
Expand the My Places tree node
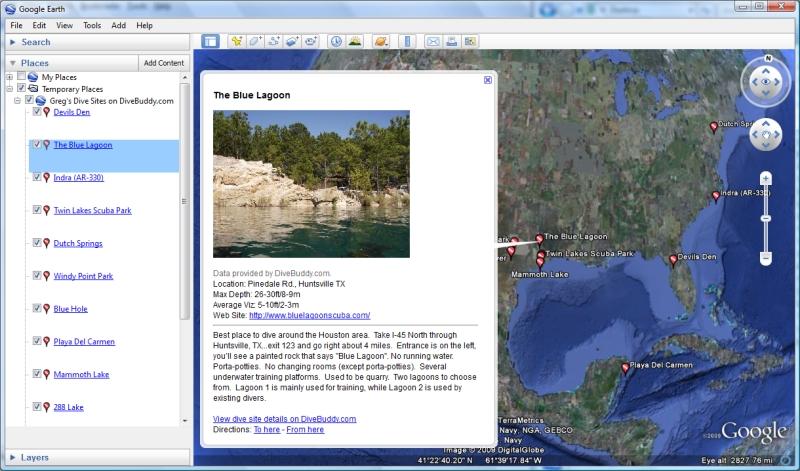(9, 77)
